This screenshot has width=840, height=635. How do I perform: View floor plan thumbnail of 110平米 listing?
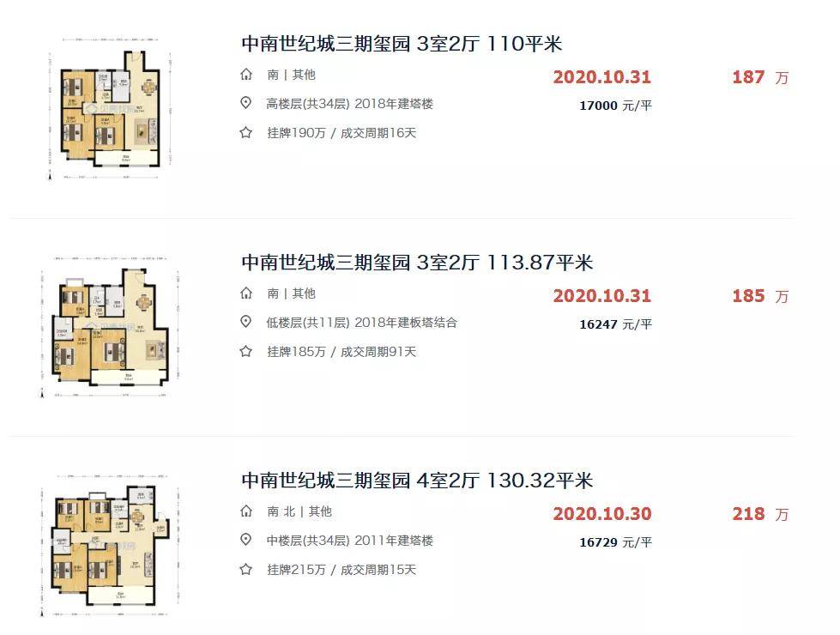click(110, 109)
